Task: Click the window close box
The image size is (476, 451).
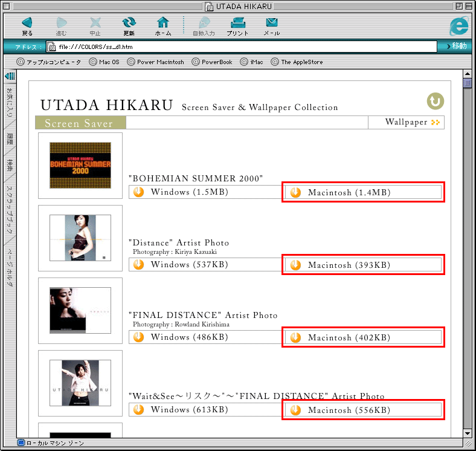Action: 7,6
